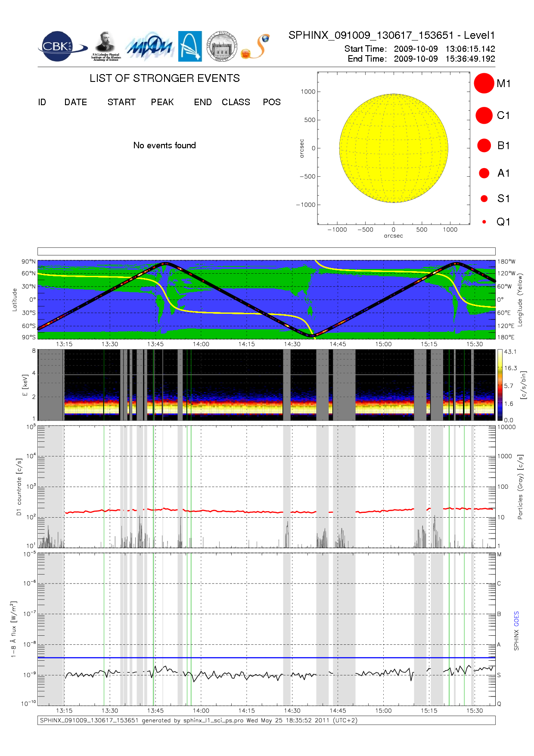Click the round building seal logo

(222, 47)
